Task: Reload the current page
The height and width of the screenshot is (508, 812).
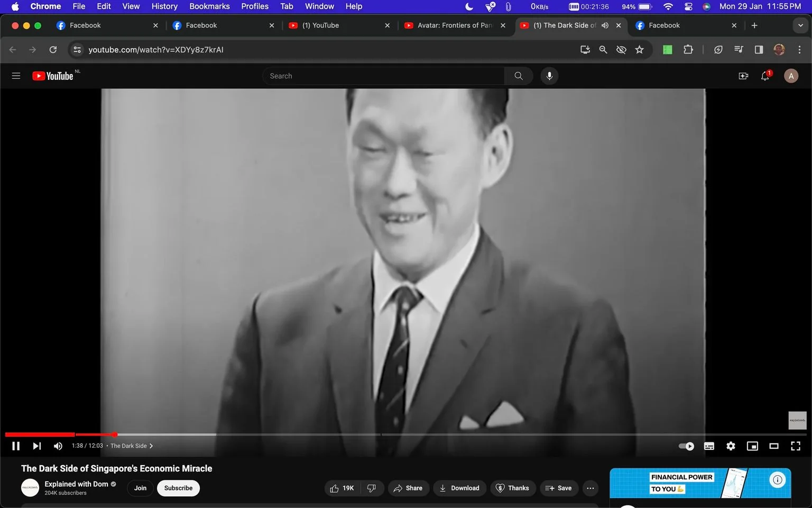Action: (x=53, y=49)
